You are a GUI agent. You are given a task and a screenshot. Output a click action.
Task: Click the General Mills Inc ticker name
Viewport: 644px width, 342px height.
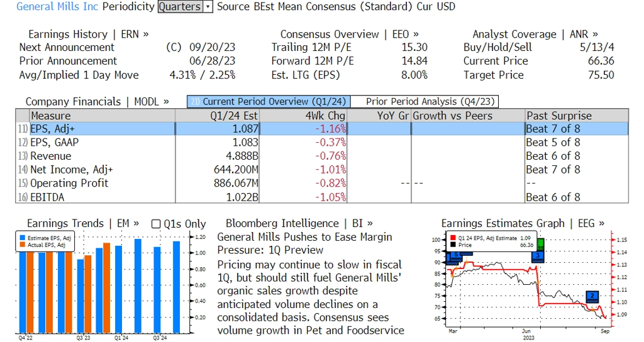pyautogui.click(x=57, y=7)
